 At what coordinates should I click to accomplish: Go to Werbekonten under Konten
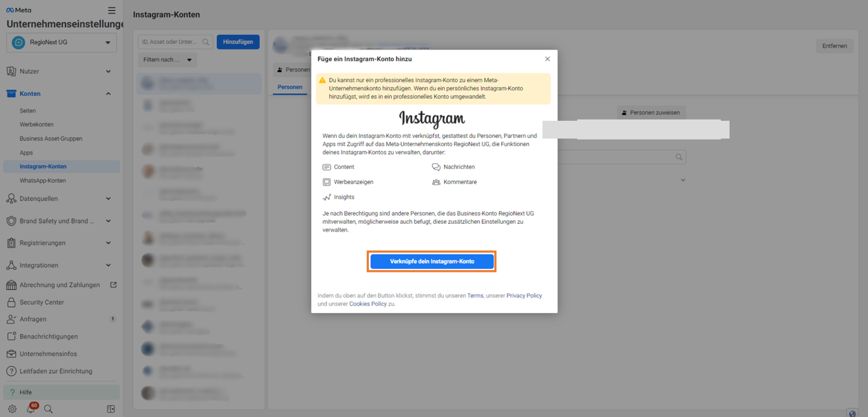point(36,124)
